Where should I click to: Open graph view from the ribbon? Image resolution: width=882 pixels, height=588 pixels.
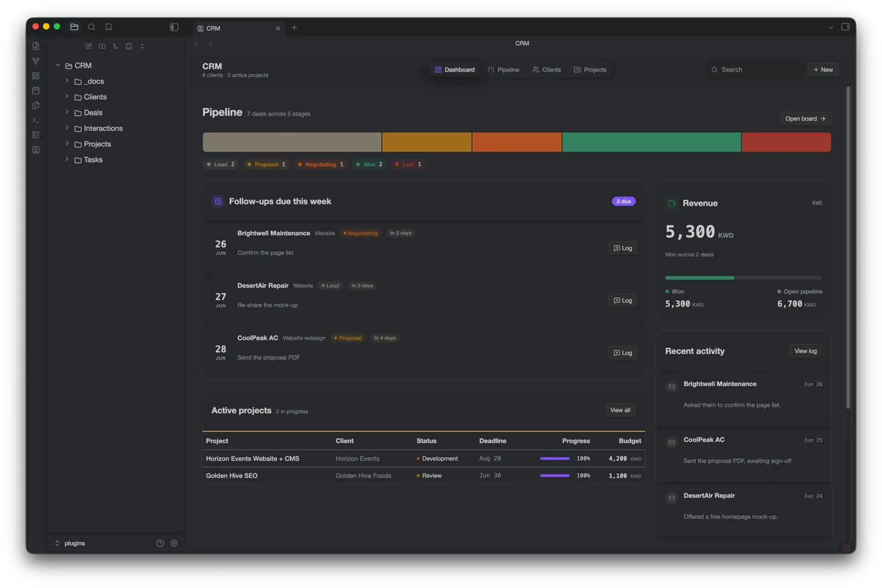pyautogui.click(x=36, y=61)
